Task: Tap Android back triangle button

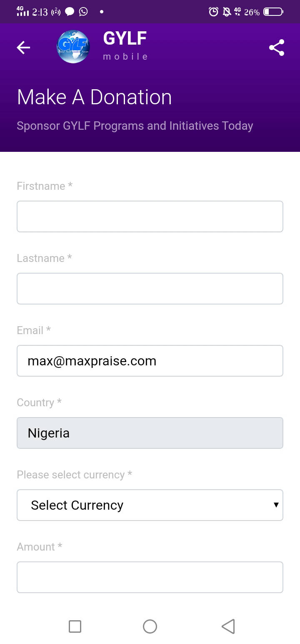Action: coord(228,626)
